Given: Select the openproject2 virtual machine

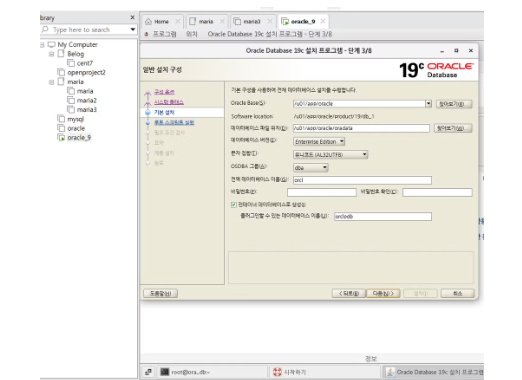Looking at the screenshot, I should [x=86, y=72].
